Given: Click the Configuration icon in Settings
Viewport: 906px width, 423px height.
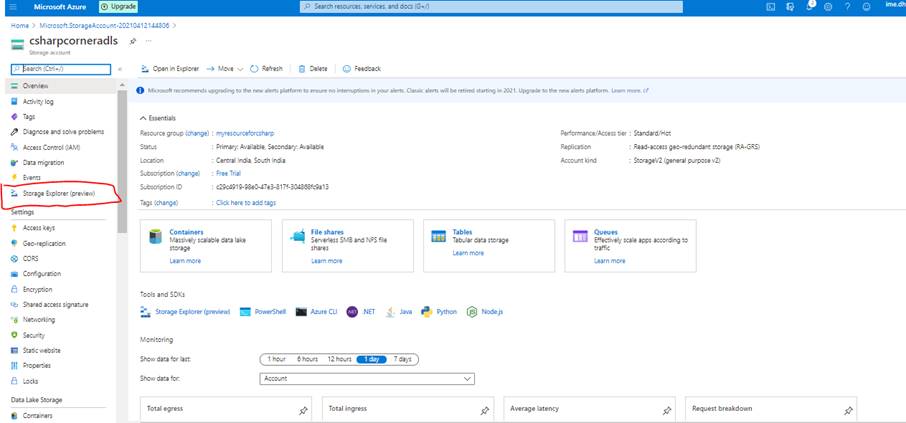Looking at the screenshot, I should pos(14,274).
